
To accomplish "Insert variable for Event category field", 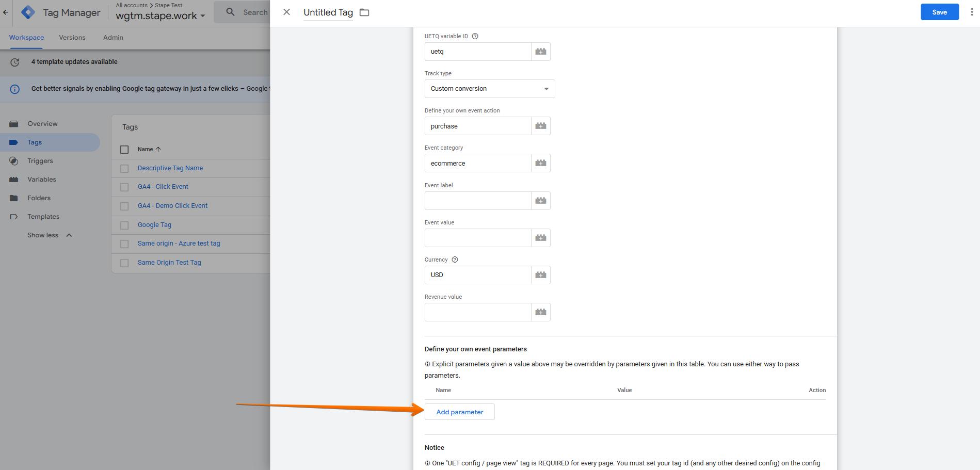I will click(x=541, y=163).
